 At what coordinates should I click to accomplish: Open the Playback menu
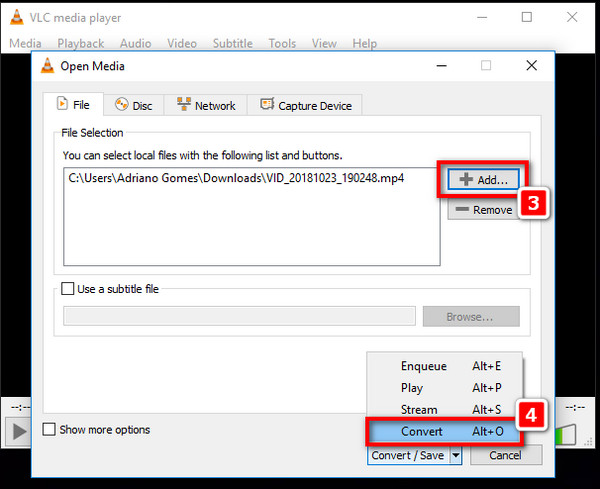pos(81,43)
